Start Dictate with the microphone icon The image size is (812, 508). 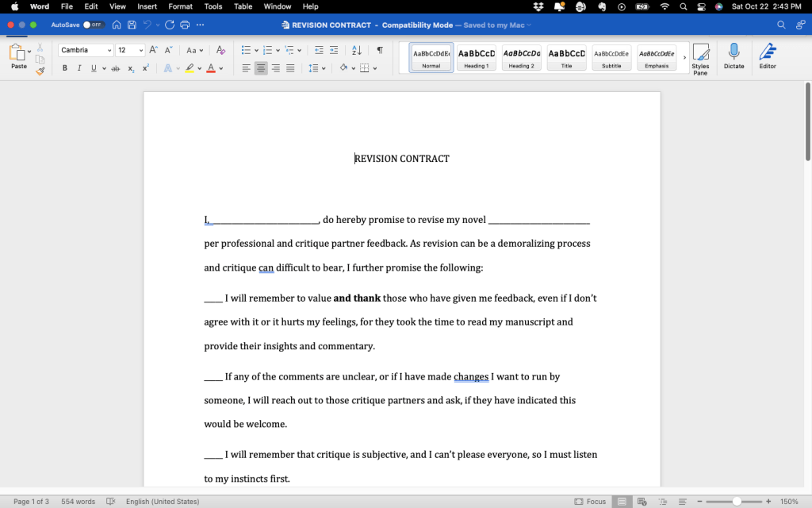[733, 56]
